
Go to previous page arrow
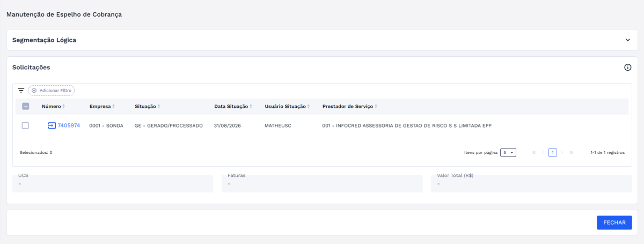click(543, 152)
